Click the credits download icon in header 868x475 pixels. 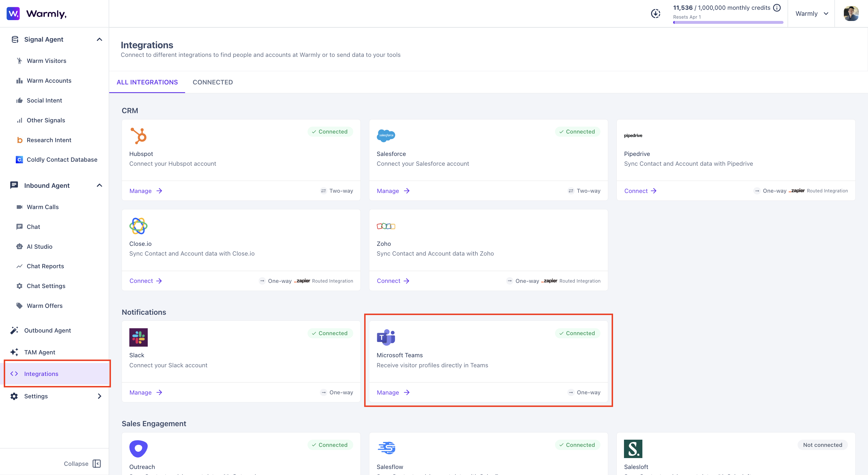[x=655, y=13]
